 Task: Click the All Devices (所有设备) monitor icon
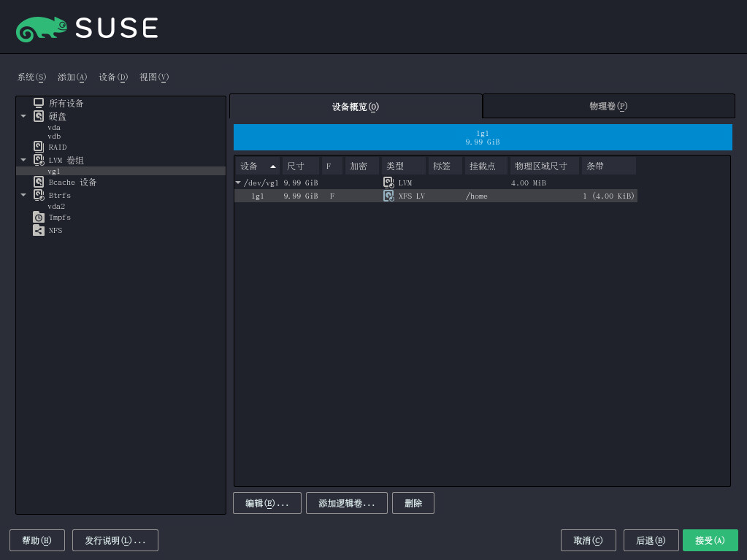(39, 103)
